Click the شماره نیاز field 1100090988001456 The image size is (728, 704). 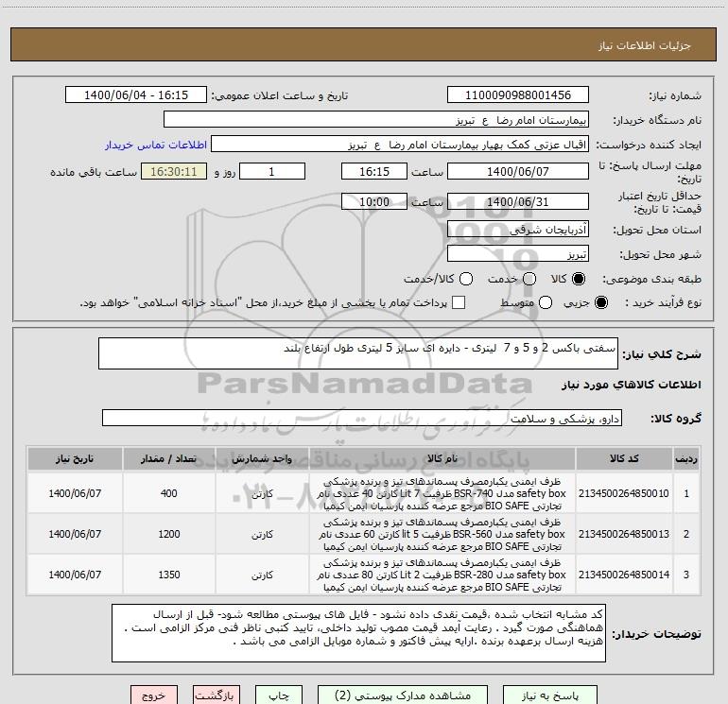[x=518, y=95]
